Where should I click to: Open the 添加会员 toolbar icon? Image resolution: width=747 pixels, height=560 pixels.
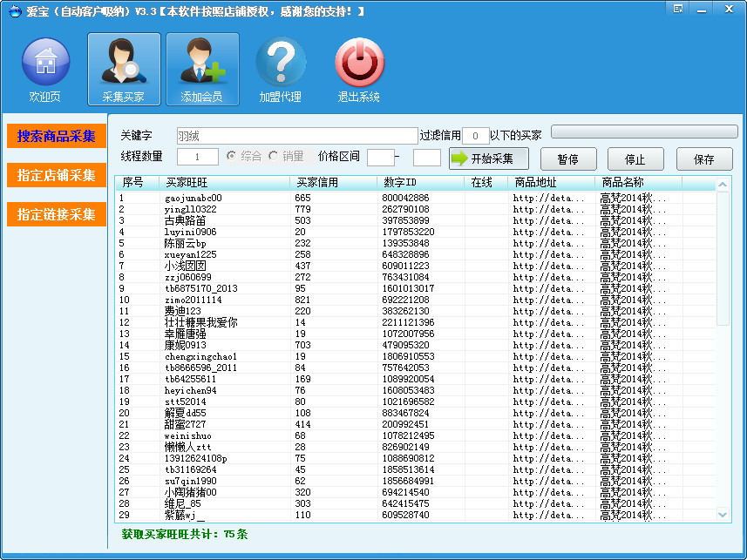pos(202,70)
